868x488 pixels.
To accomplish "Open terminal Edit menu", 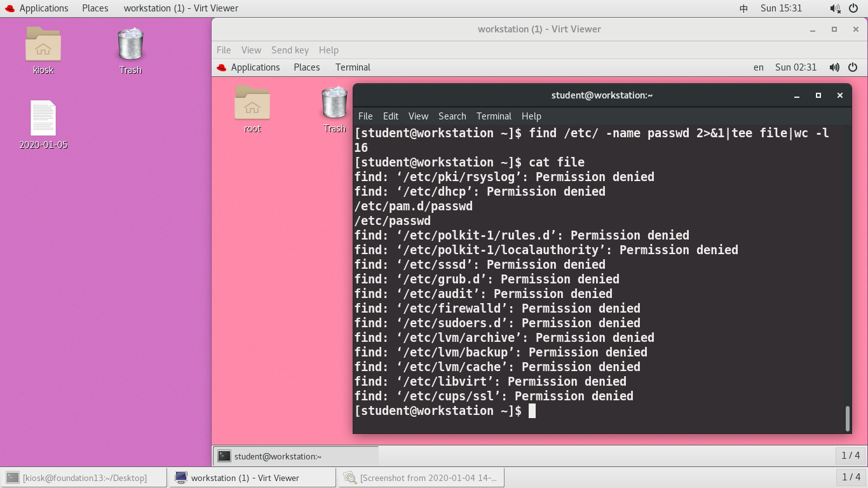I will [391, 116].
